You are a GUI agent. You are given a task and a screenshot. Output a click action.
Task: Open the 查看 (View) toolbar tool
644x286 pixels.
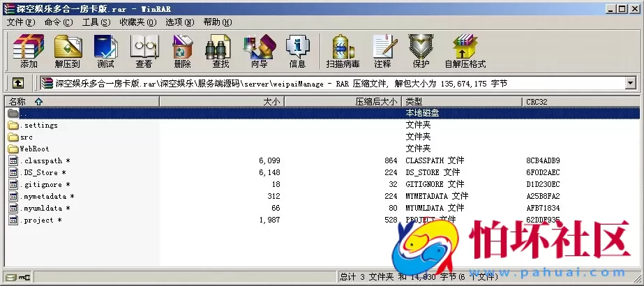tap(144, 51)
